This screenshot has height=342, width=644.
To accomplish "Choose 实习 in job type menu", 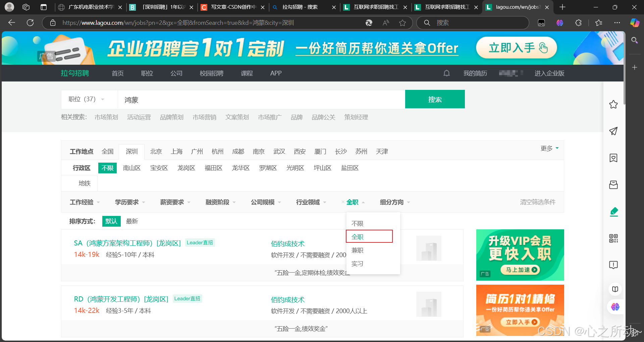I will (x=357, y=264).
